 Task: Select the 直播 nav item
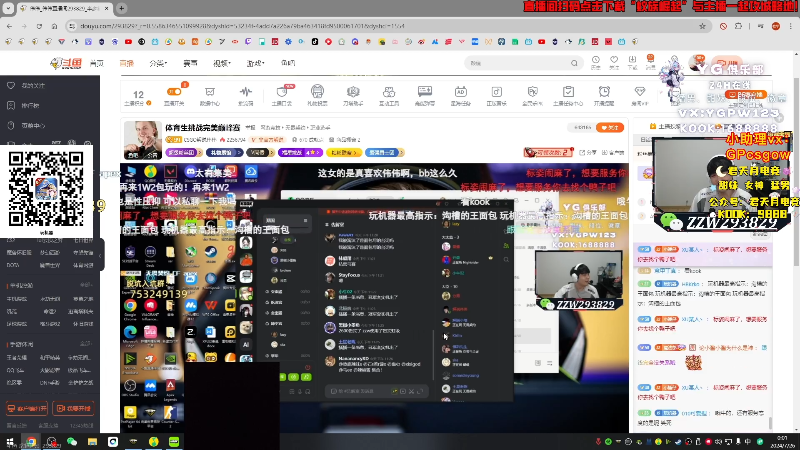pyautogui.click(x=126, y=63)
